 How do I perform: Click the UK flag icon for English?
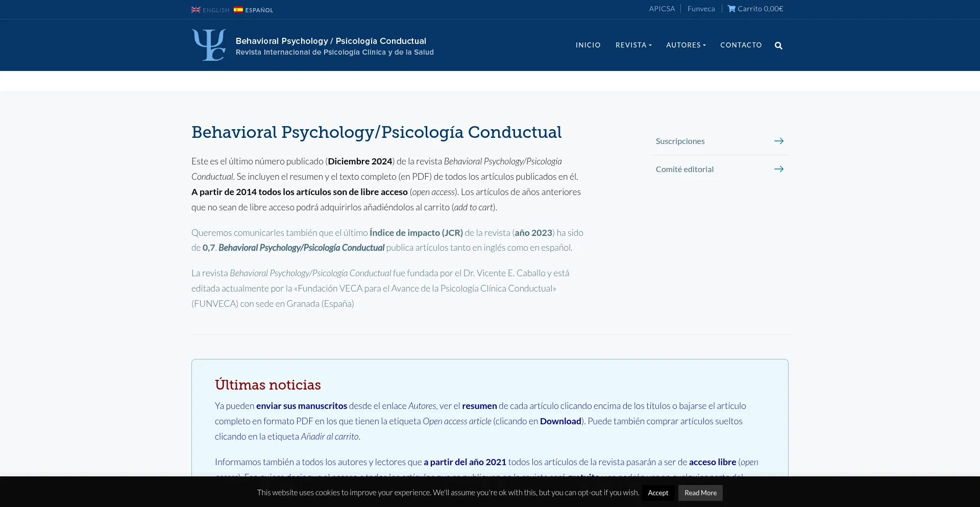pos(196,10)
